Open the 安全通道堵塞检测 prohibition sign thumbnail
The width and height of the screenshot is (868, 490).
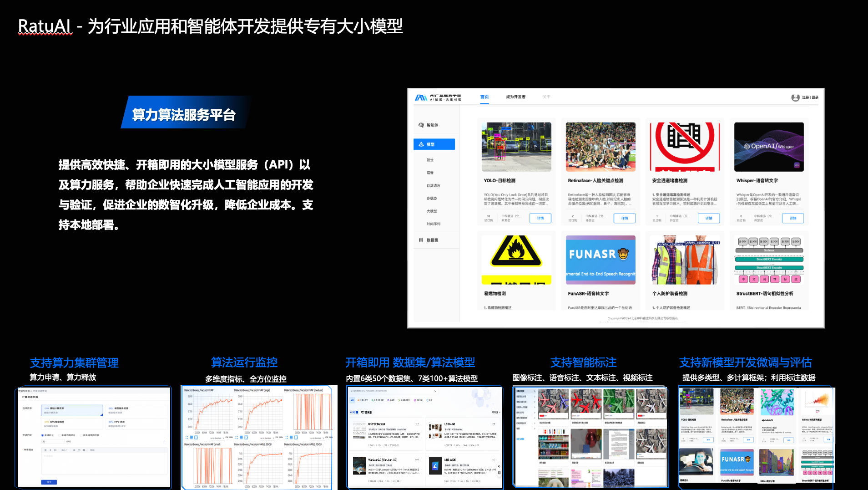(x=685, y=147)
